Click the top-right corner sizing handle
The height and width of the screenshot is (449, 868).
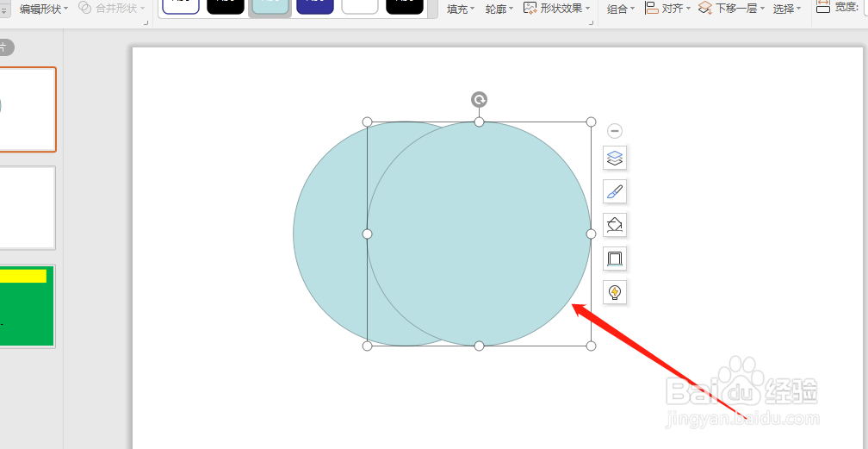tap(592, 122)
